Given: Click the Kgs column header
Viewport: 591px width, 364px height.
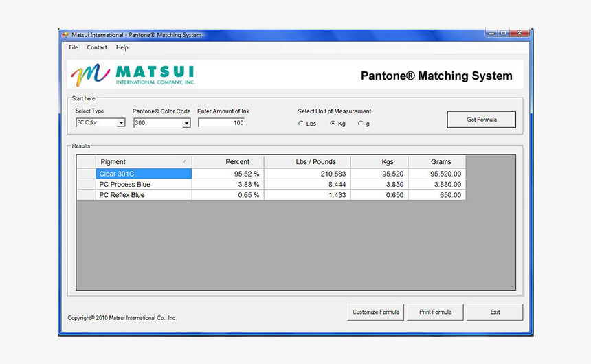Looking at the screenshot, I should point(379,161).
